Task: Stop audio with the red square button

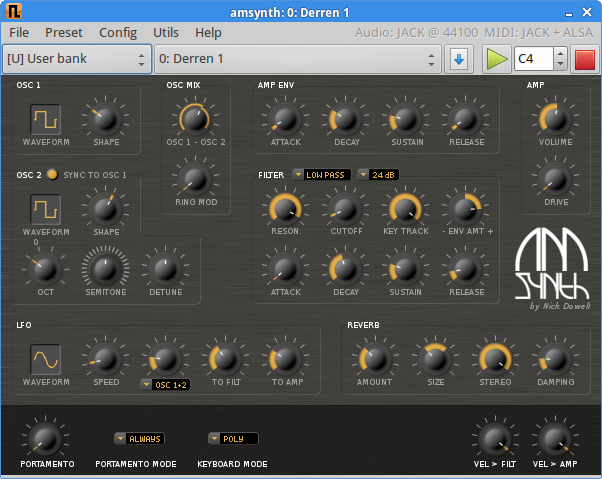Action: pos(585,59)
